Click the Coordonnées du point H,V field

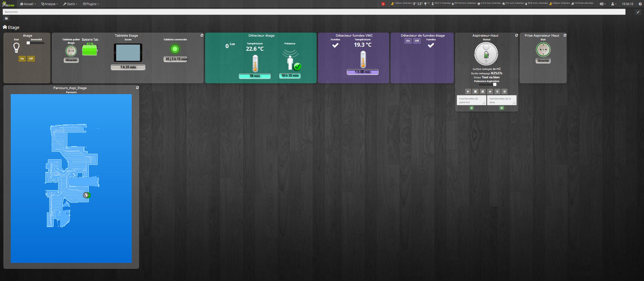(472, 100)
